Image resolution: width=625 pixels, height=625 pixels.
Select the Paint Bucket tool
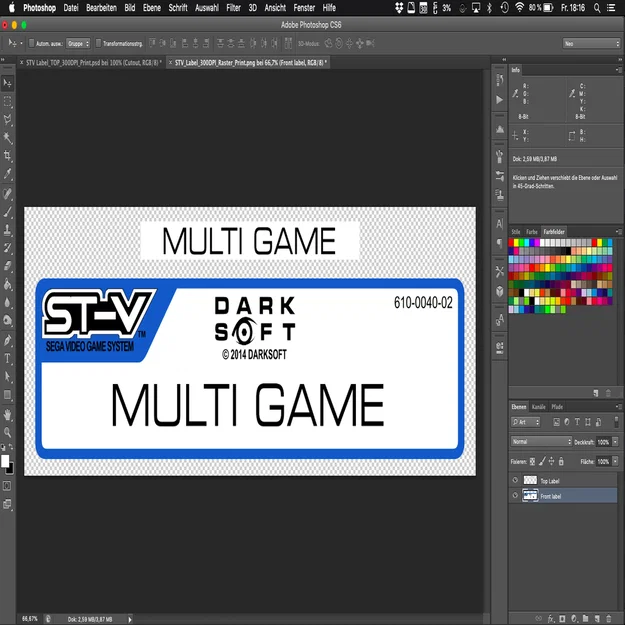pos(8,284)
